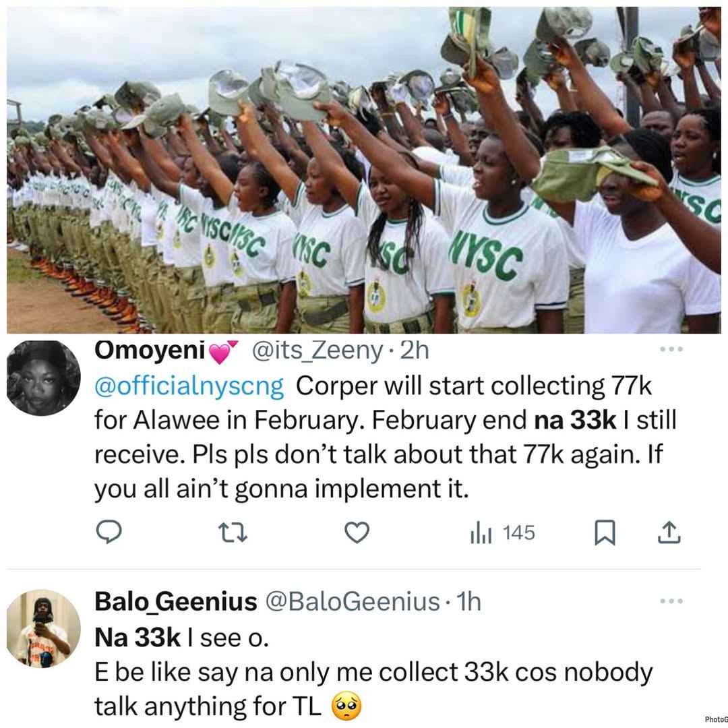Click the pleading face emoji in reply
728x728 pixels.
coord(347,706)
